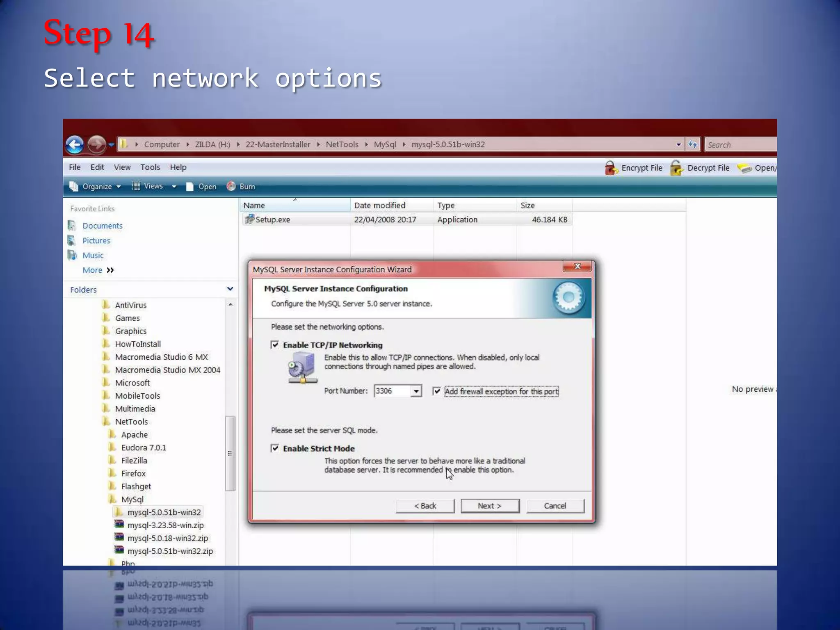Open the address bar history dropdown
Image resolution: width=840 pixels, height=630 pixels.
coord(678,144)
